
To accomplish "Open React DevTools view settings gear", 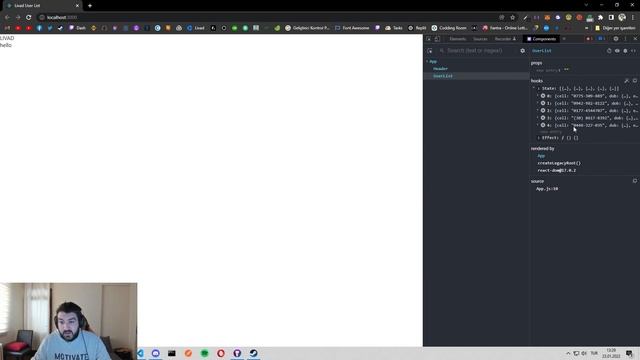I will [522, 51].
